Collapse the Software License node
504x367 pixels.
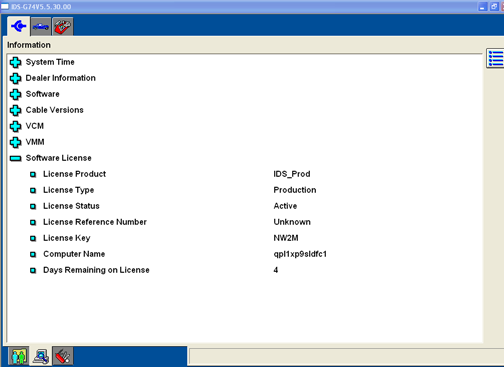pyautogui.click(x=15, y=158)
